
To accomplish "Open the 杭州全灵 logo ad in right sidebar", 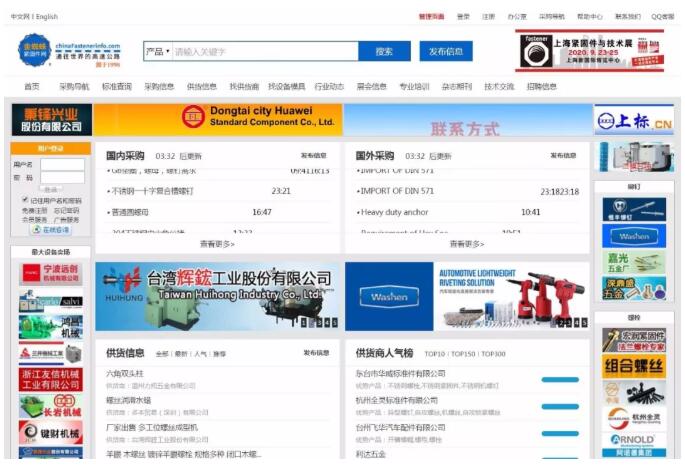I will click(x=634, y=419).
